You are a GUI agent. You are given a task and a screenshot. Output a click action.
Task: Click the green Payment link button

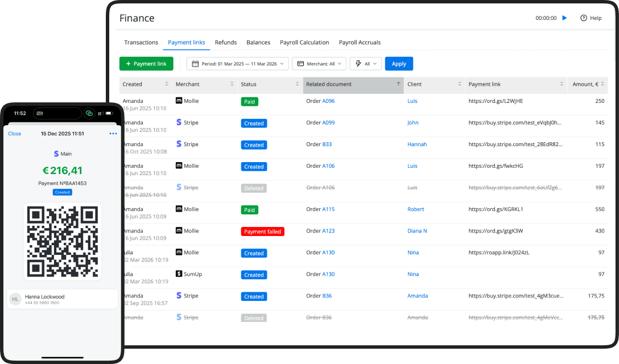pos(146,64)
